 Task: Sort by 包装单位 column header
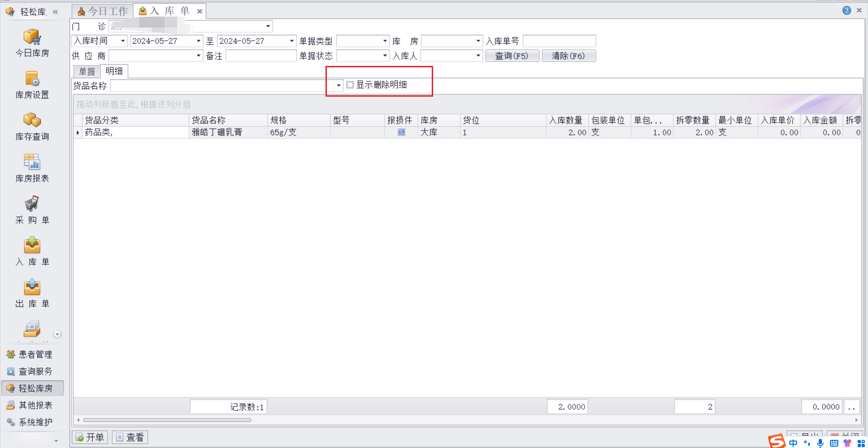tap(609, 120)
